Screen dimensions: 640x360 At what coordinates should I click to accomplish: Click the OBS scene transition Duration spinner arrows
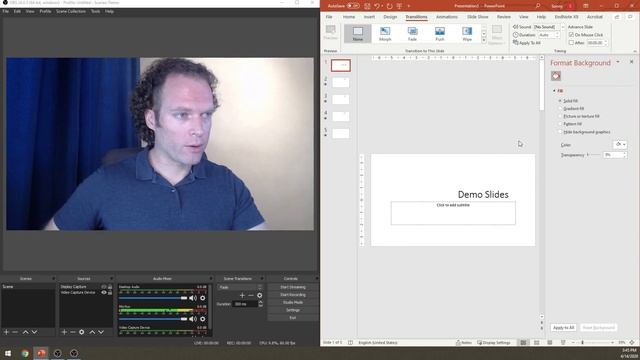(x=260, y=304)
